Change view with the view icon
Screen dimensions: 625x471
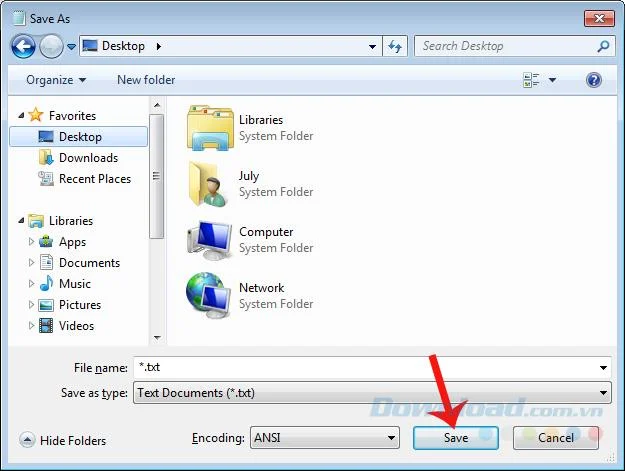click(x=531, y=80)
